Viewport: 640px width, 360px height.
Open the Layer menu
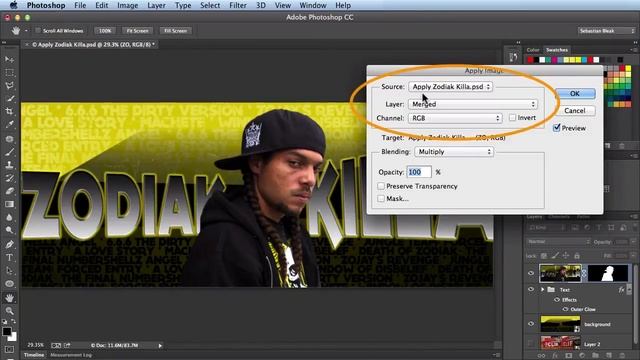[156, 5]
